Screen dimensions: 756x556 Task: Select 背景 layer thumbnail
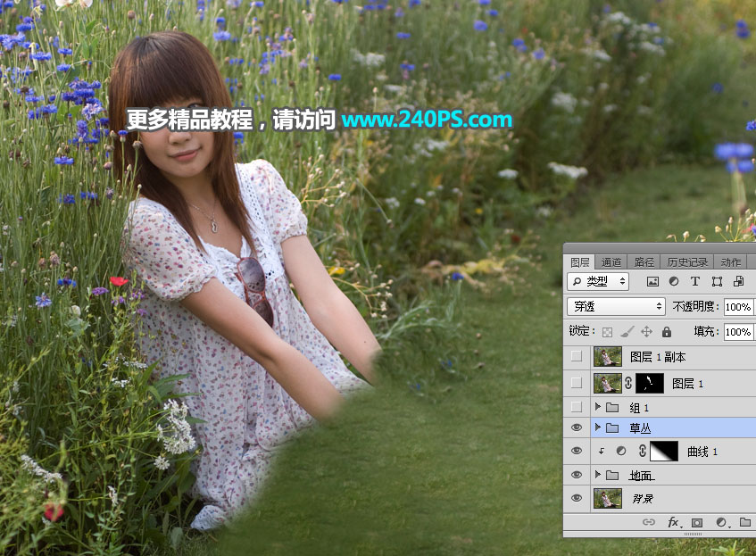point(607,499)
